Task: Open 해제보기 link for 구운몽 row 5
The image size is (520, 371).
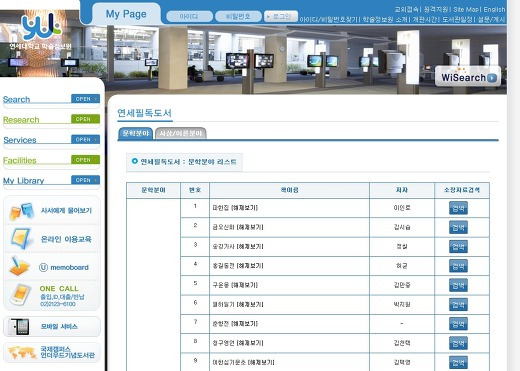Action: point(244,285)
